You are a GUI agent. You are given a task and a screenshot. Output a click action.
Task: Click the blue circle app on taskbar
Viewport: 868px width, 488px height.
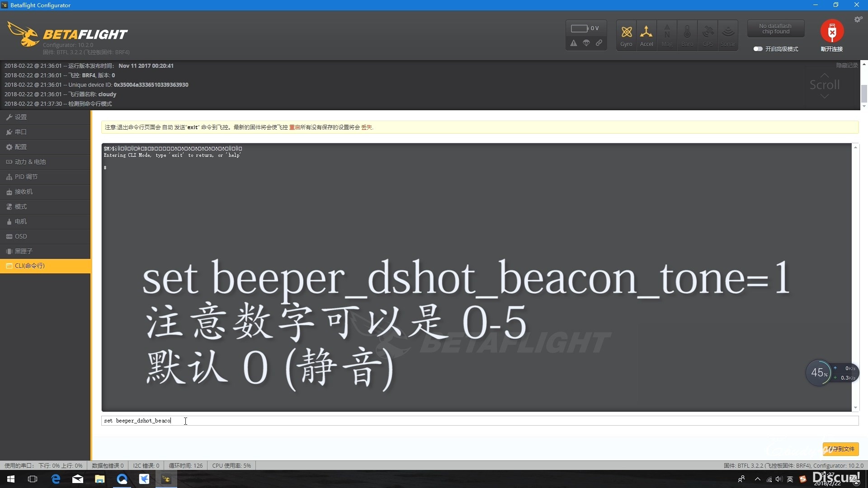(x=122, y=479)
